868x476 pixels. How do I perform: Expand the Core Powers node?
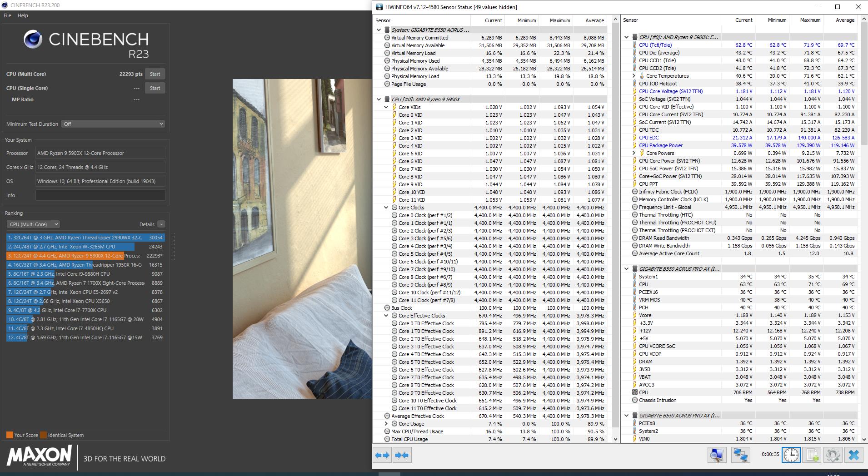(634, 153)
